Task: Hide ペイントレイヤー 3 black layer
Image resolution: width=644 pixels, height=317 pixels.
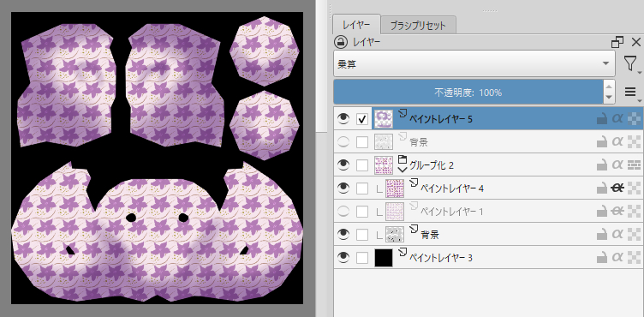Action: tap(343, 258)
